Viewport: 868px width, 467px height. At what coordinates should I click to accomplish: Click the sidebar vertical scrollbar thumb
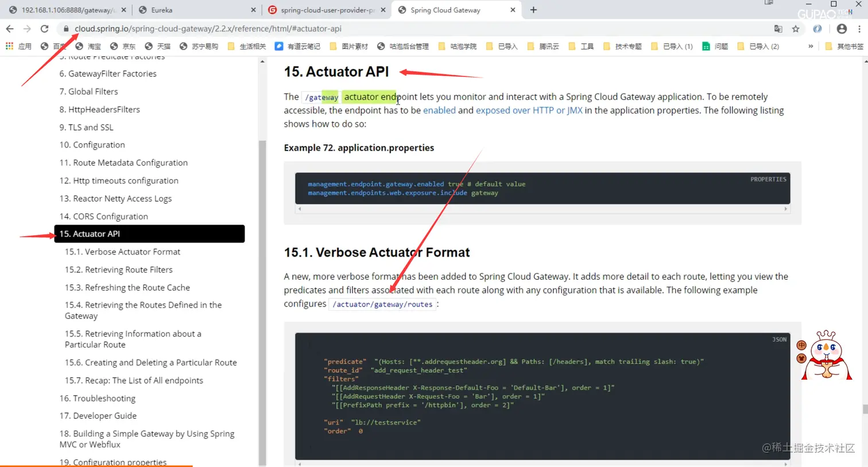click(x=262, y=302)
